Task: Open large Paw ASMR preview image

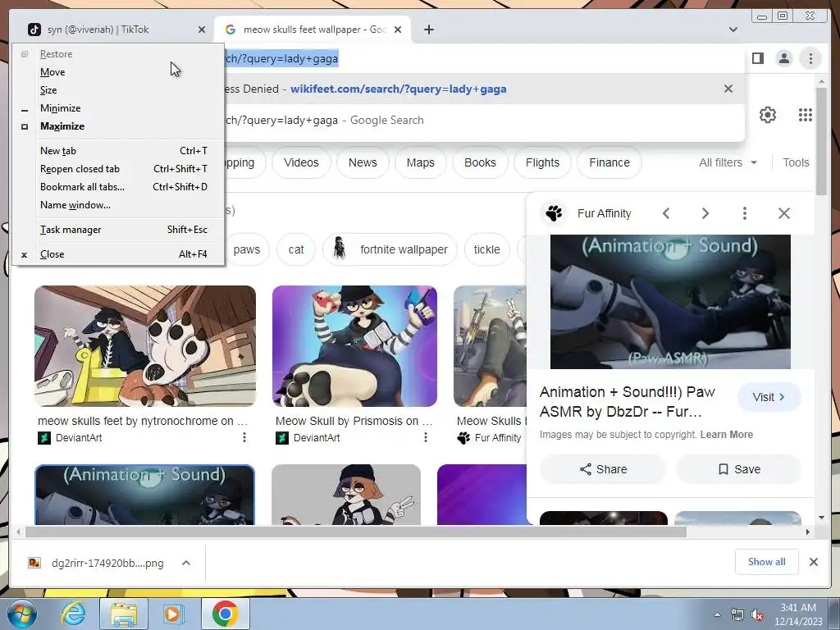Action: coord(670,302)
